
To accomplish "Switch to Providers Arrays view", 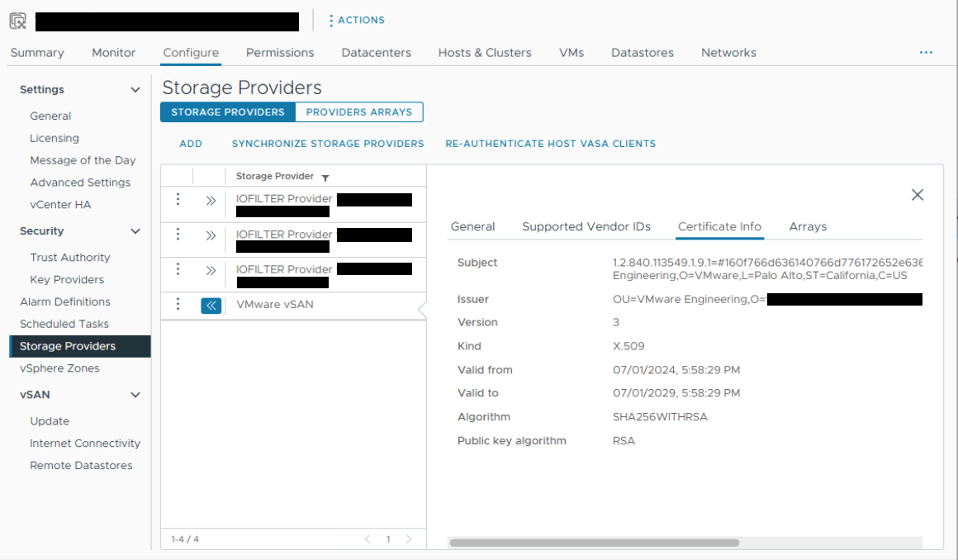I will point(359,112).
